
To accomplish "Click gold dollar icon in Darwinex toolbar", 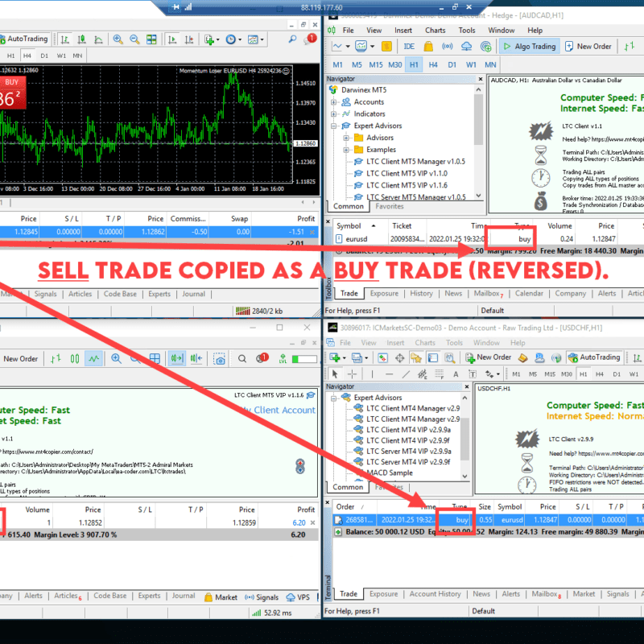I will 386,47.
